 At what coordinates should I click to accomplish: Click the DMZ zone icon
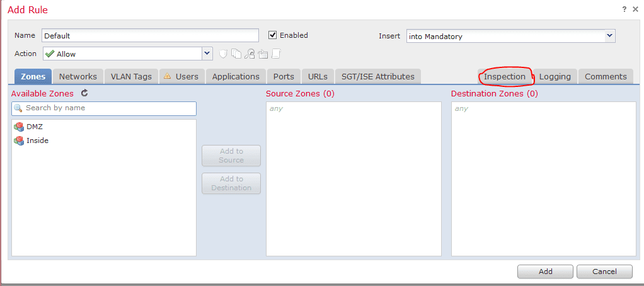[19, 127]
